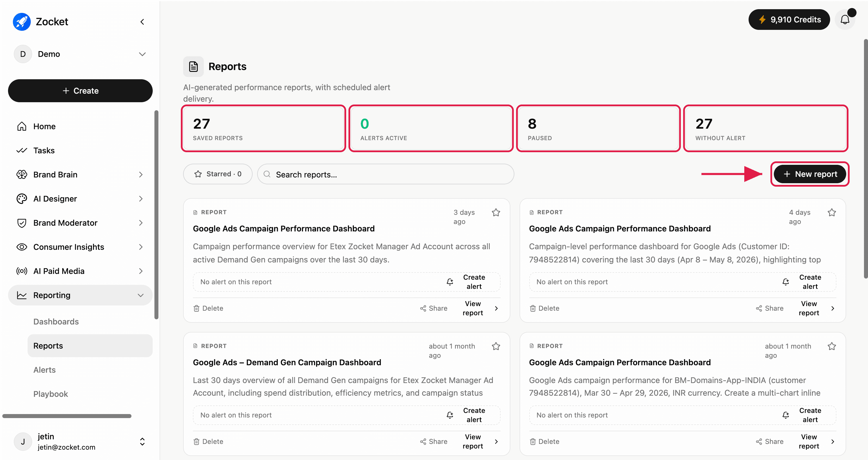This screenshot has height=460, width=868.
Task: Click trash icon on 3 days ago report
Action: point(196,308)
